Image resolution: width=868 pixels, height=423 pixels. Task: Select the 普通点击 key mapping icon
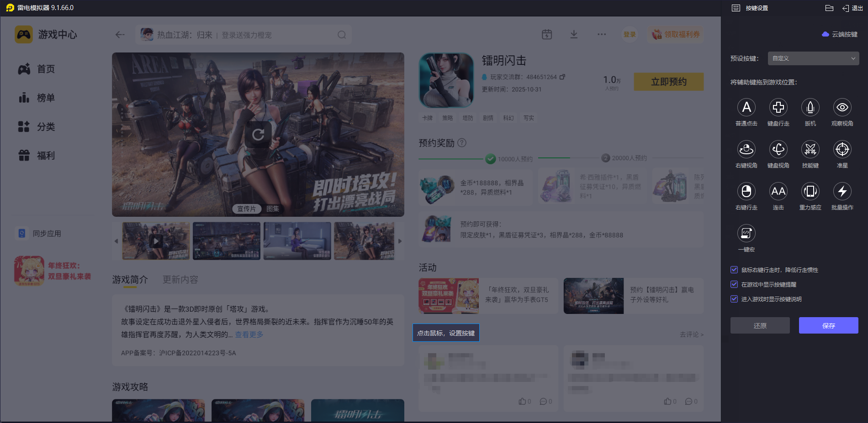(746, 108)
